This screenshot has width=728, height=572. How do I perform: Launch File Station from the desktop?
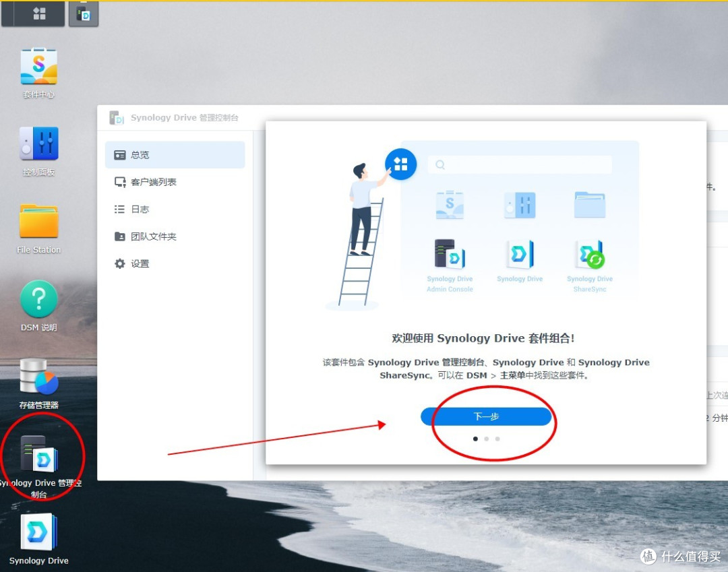coord(38,222)
